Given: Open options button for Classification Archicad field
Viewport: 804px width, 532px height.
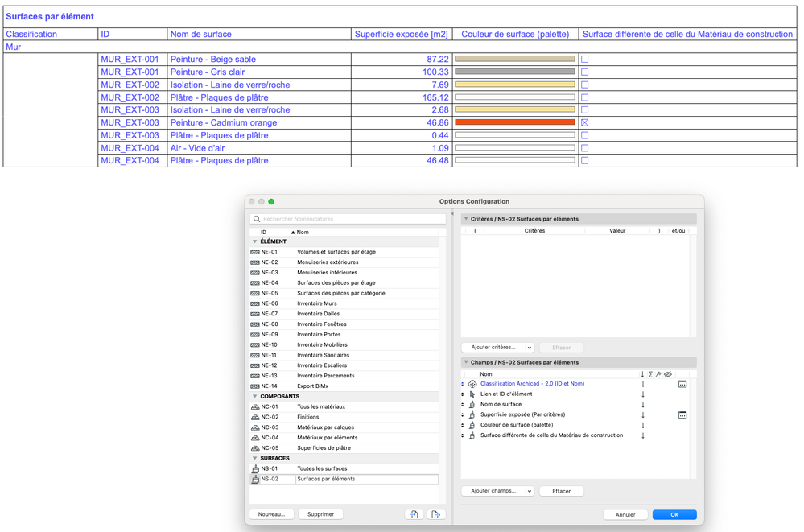Looking at the screenshot, I should pos(682,384).
